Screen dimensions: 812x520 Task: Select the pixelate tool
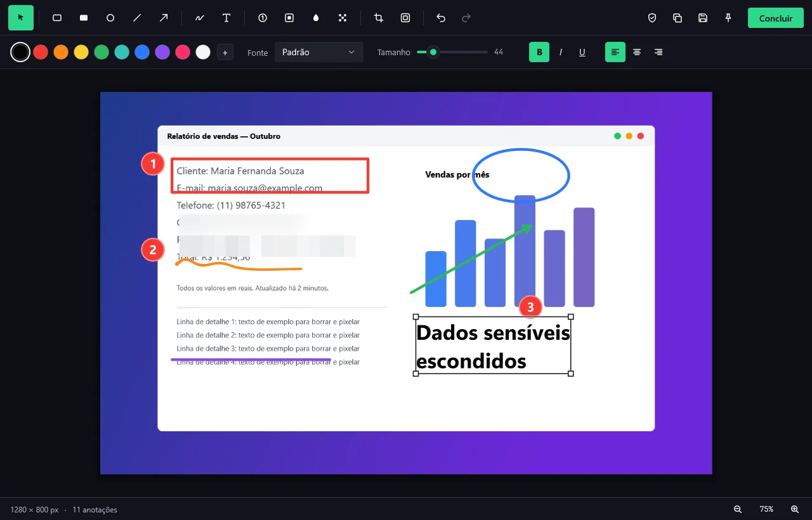point(343,18)
